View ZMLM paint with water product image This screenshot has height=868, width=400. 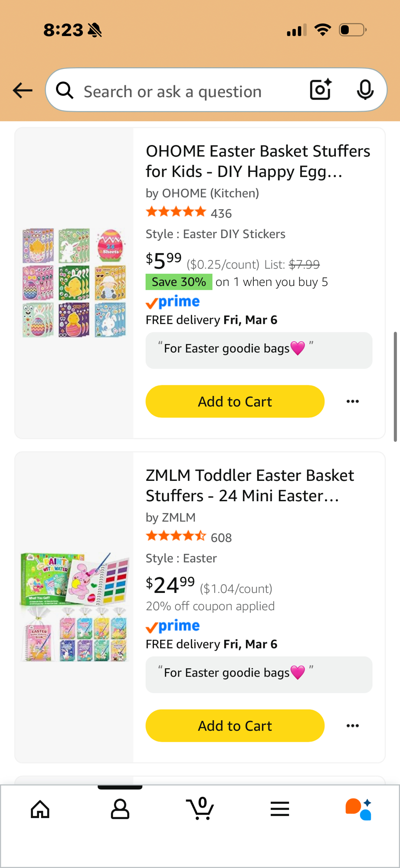pyautogui.click(x=74, y=607)
